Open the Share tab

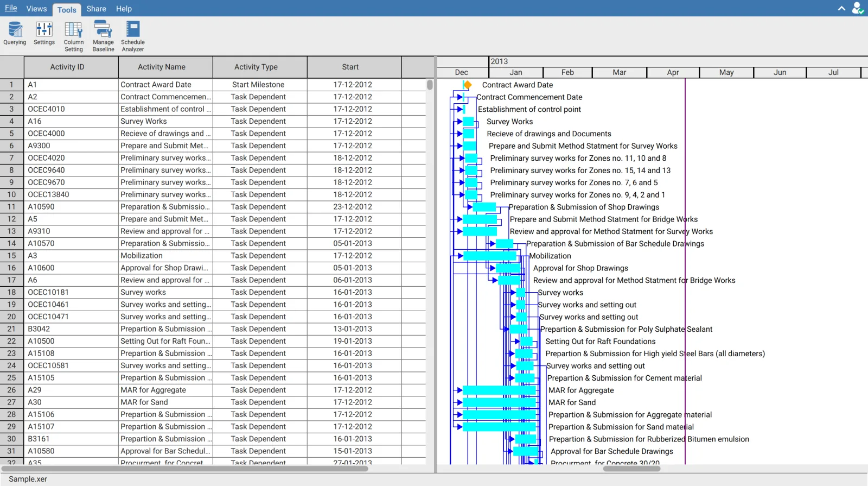pos(96,9)
